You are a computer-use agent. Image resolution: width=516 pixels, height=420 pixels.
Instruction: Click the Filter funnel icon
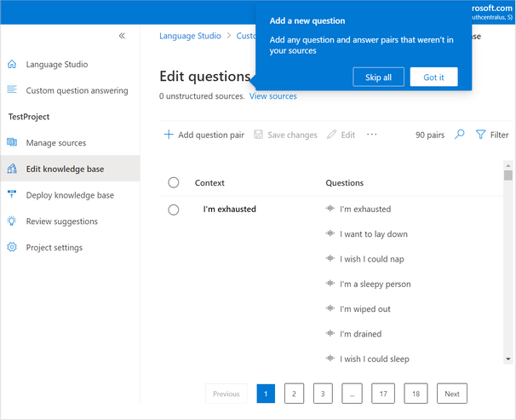click(480, 135)
